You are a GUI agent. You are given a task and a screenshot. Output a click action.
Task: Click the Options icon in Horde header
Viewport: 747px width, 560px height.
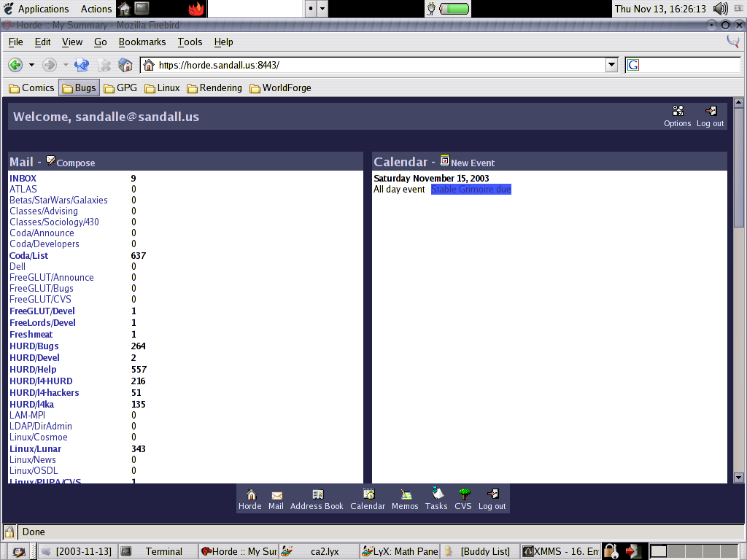tap(678, 112)
